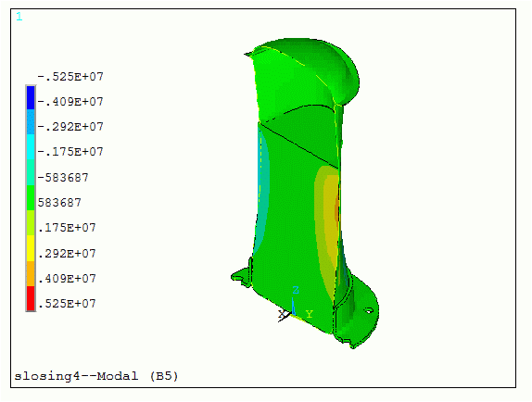Viewport: 532px width, 402px height.
Task: Click the .525E+07 maximum legend value
Action: tap(67, 304)
